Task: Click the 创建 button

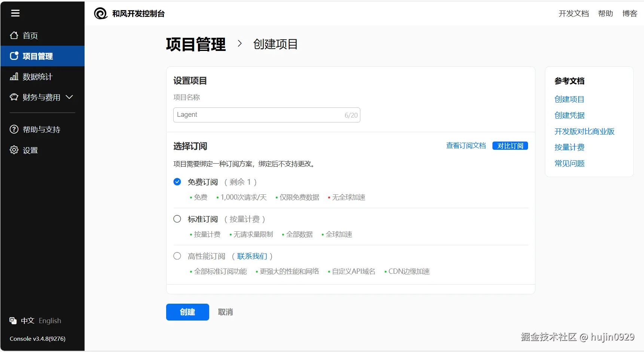Action: 187,312
